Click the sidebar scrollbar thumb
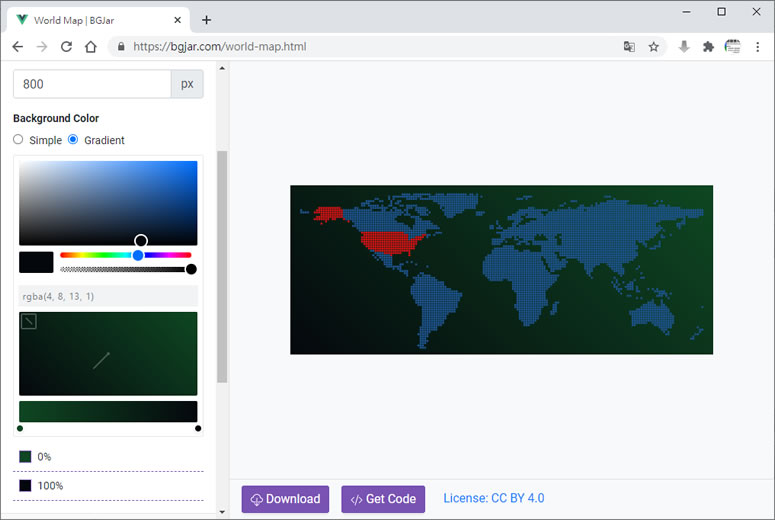Screen dimensions: 775x520 coord(222,267)
